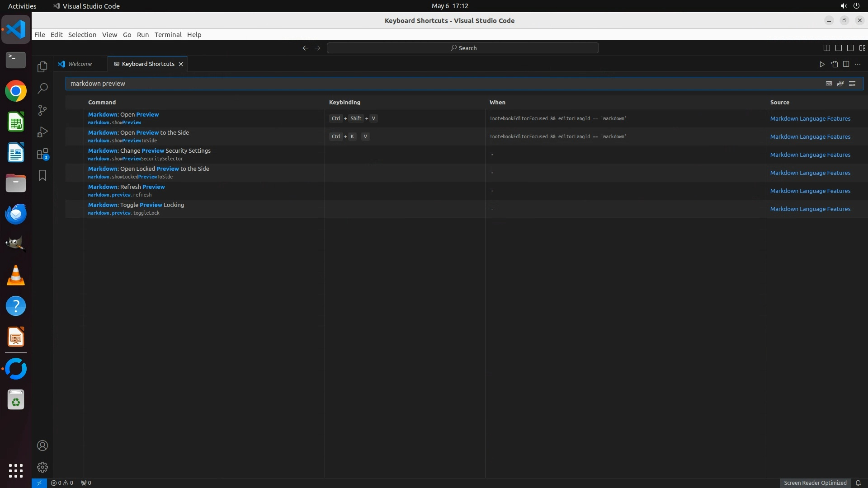This screenshot has height=488, width=868.
Task: Click Screen Reader Optimized status item
Action: (x=815, y=483)
